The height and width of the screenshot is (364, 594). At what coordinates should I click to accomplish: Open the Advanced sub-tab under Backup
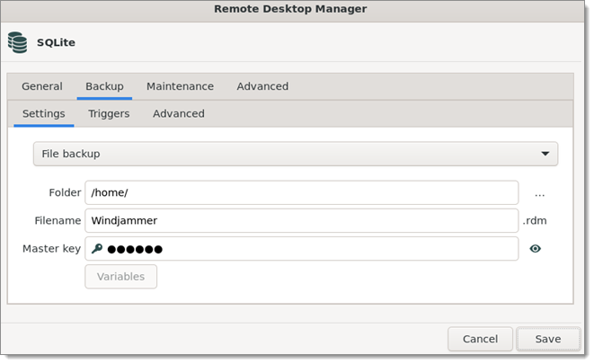tap(179, 113)
